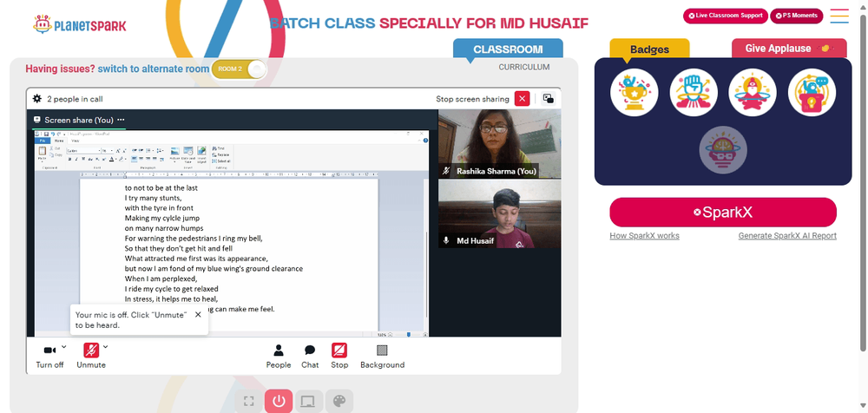The height and width of the screenshot is (413, 868).
Task: Close the 'Your mic is off' tooltip
Action: 198,314
